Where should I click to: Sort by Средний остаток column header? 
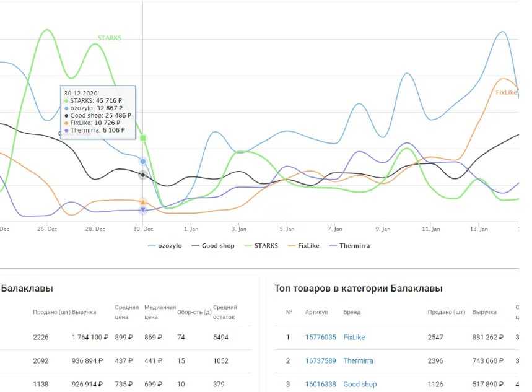click(x=225, y=312)
